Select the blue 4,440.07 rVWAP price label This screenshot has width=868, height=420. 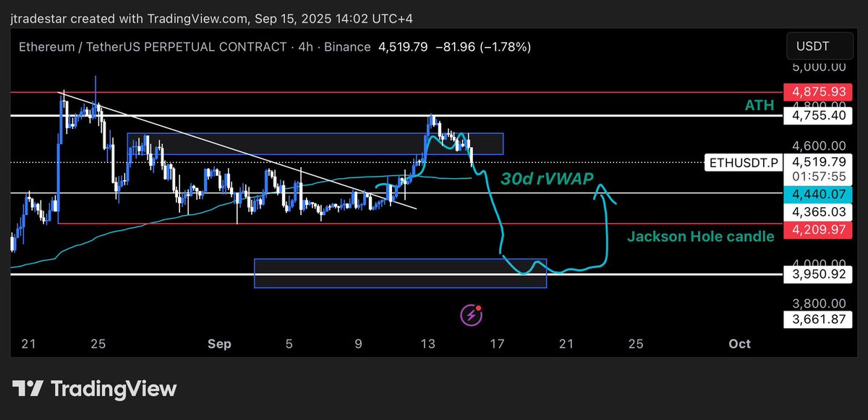820,194
